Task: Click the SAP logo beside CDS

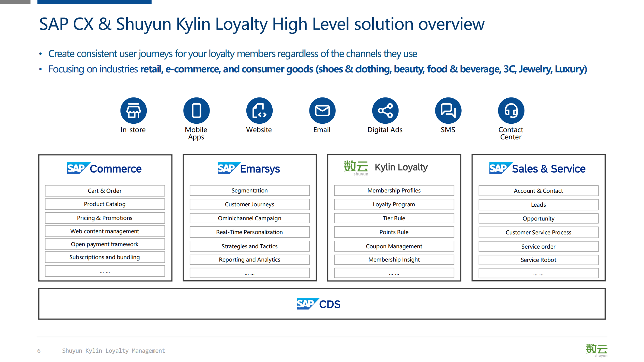Action: click(x=308, y=303)
